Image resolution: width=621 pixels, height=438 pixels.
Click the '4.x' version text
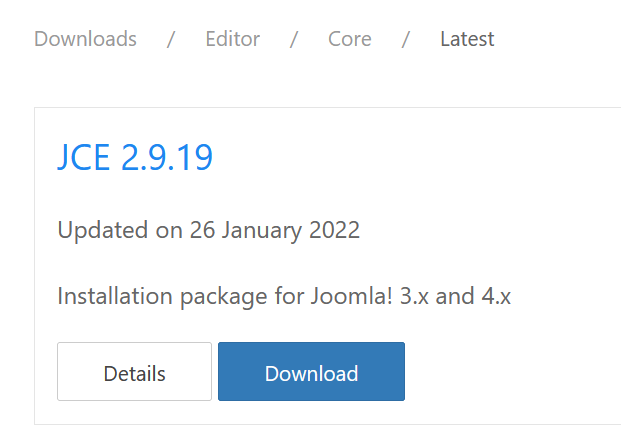pos(496,296)
